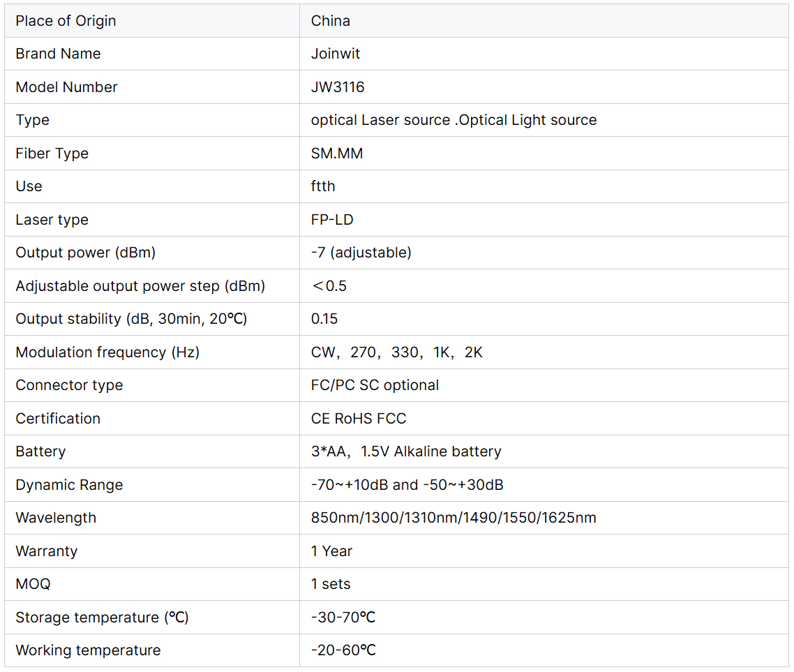Select the 'FP-LD' laser type value
The image size is (794, 672).
point(332,220)
